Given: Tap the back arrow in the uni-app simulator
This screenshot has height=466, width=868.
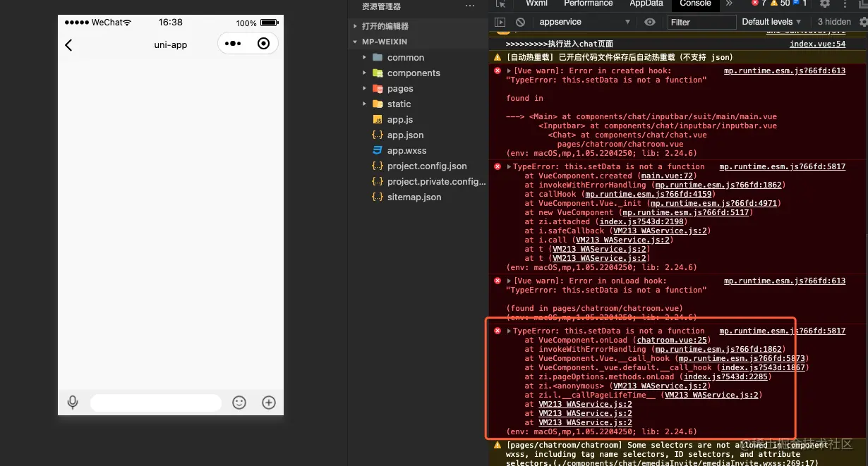Looking at the screenshot, I should 68,45.
